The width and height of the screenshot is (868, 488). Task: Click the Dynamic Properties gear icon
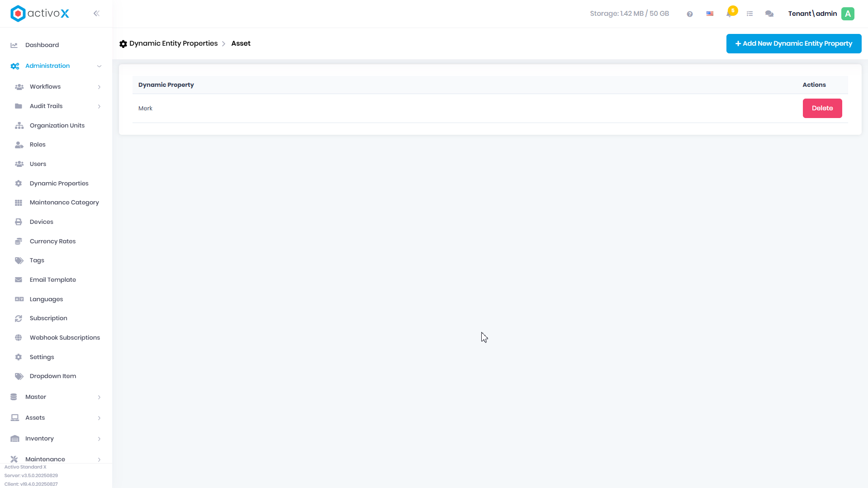19,184
